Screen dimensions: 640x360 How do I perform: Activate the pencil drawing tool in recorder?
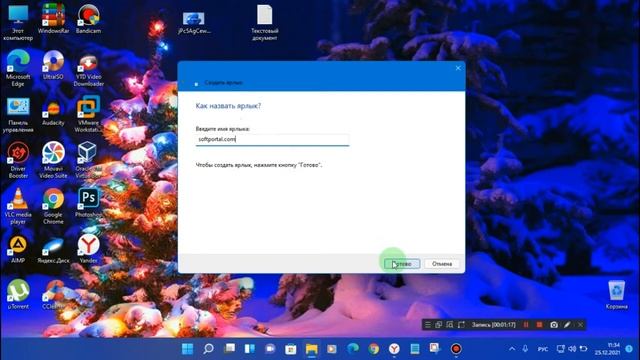(567, 325)
